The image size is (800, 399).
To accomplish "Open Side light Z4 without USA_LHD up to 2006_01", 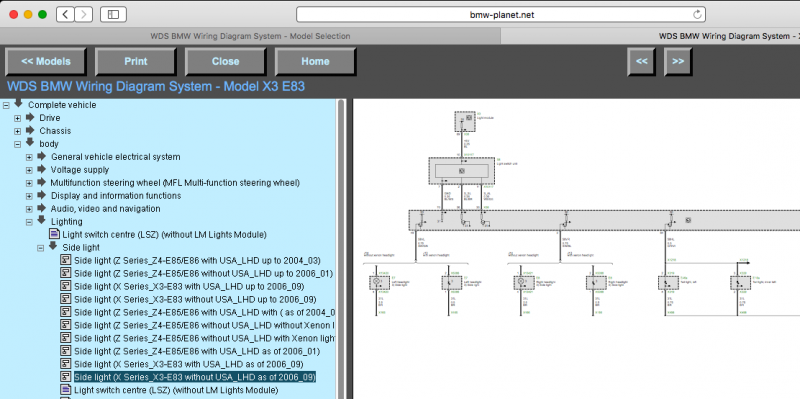I will (204, 273).
